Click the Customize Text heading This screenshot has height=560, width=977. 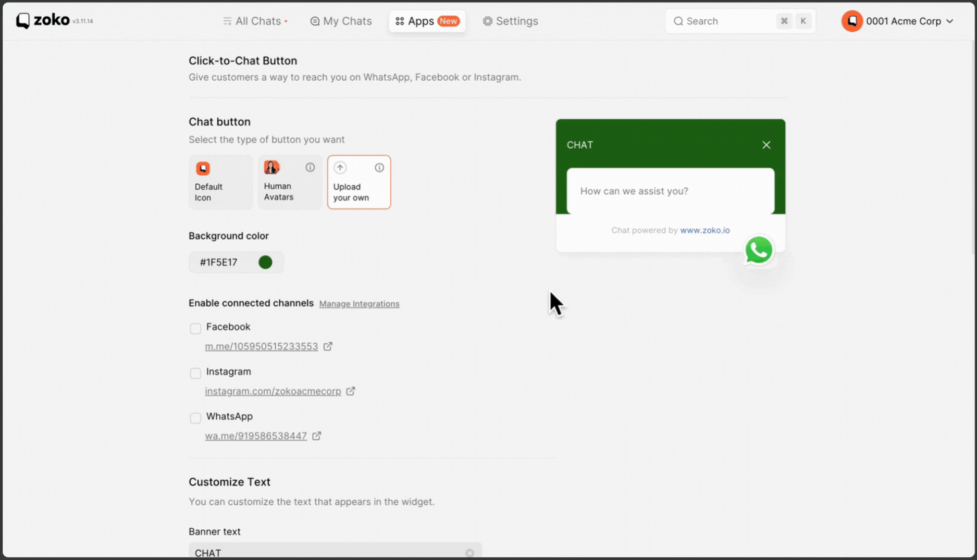[229, 482]
